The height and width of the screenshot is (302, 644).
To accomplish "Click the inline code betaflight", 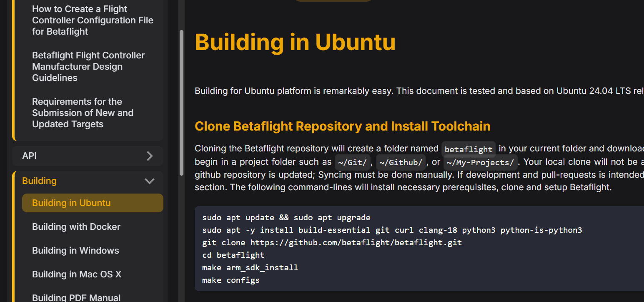I will click(x=469, y=149).
